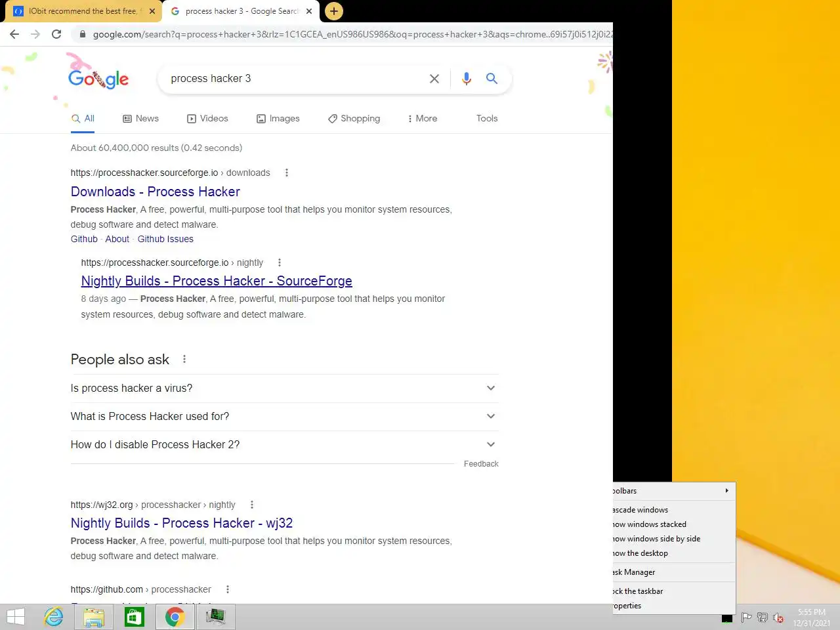Open File Explorer from taskbar

[x=94, y=617]
